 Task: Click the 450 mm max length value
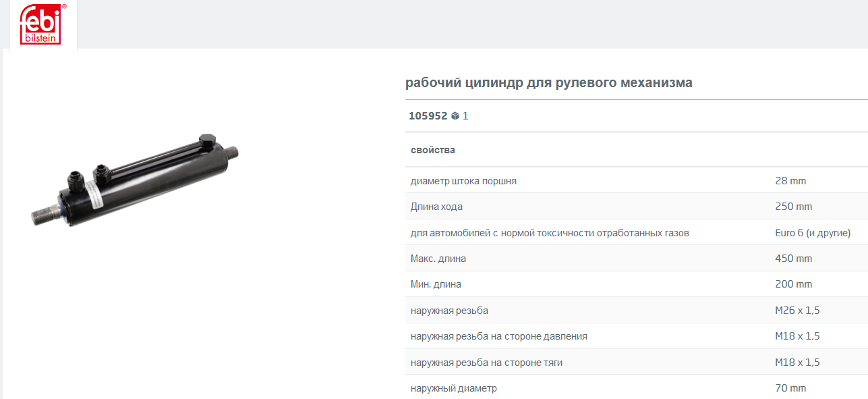(x=794, y=259)
